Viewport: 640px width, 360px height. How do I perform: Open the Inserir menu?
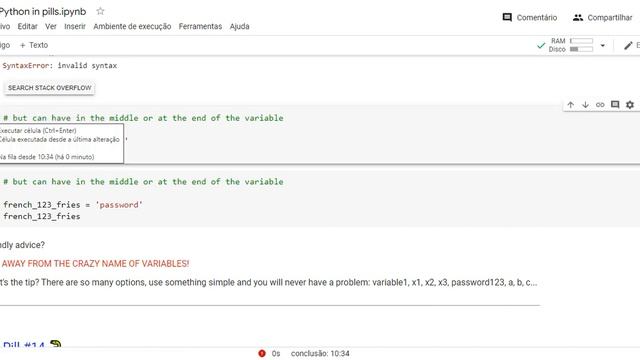click(x=75, y=27)
